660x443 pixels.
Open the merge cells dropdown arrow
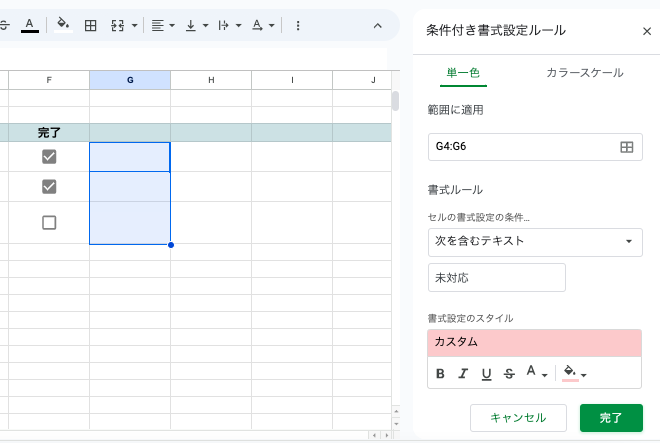(x=134, y=26)
